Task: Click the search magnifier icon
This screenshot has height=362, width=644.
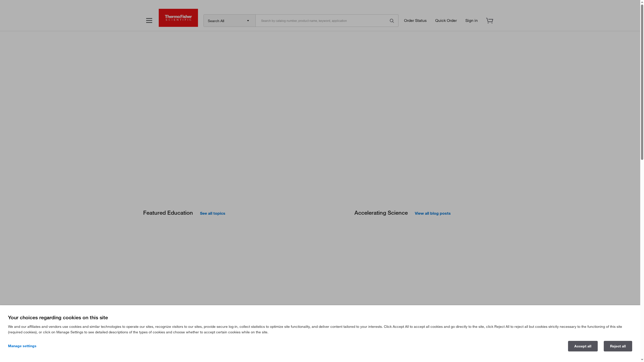Action: 392,21
